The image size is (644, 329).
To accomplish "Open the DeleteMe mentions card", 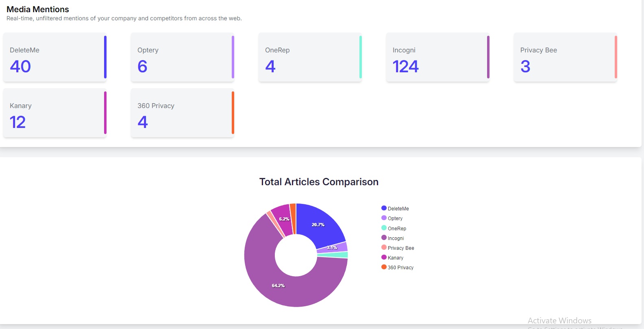I will [55, 57].
